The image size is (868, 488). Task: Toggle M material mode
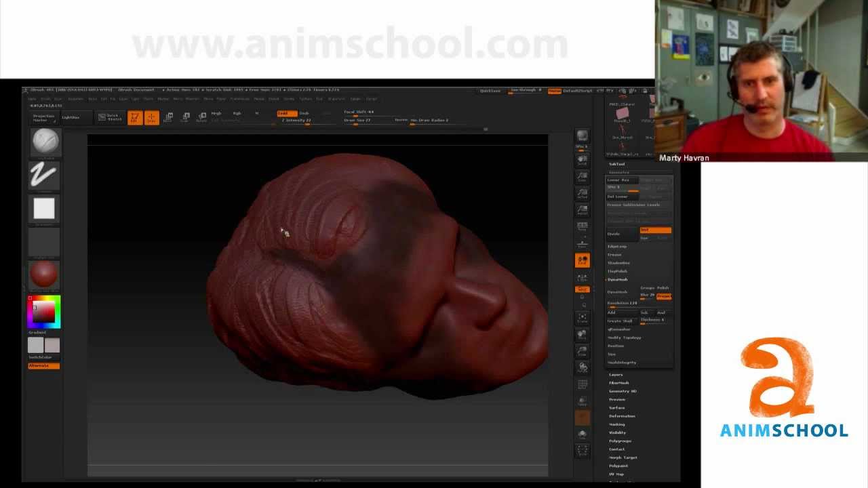point(257,113)
